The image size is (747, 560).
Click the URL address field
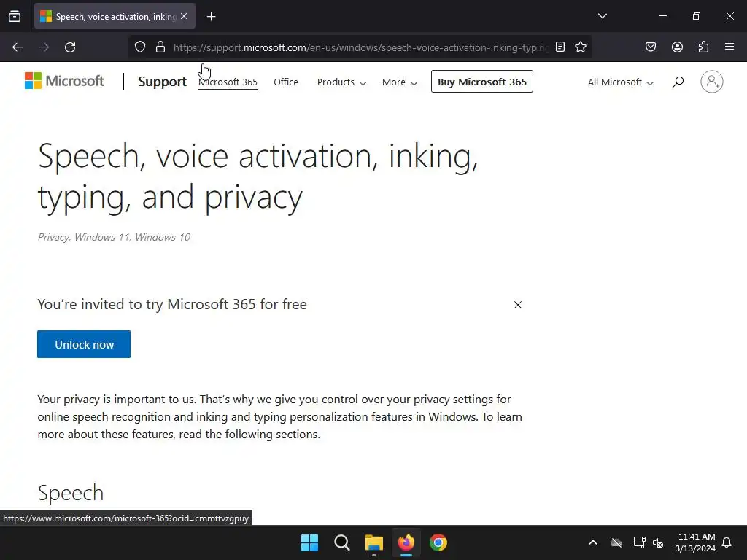[x=360, y=47]
